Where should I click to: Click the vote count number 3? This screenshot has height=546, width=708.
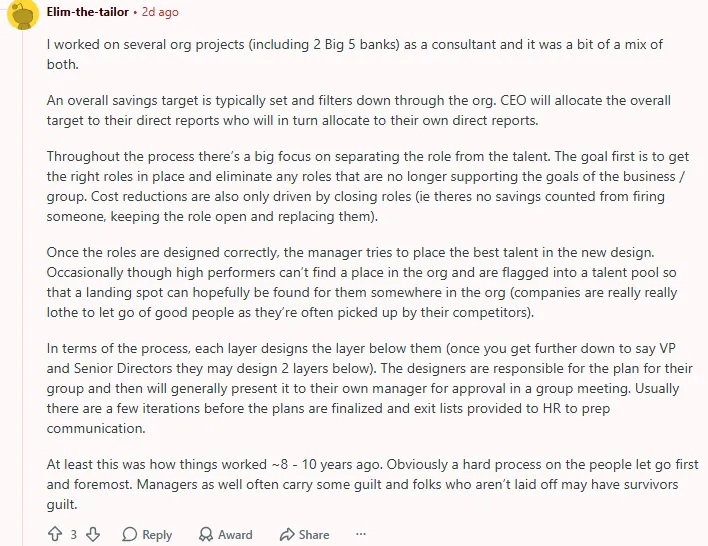coord(74,535)
